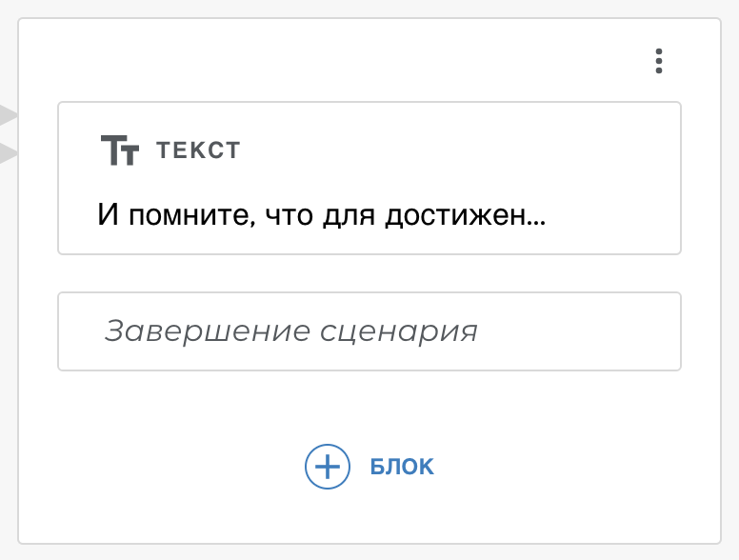
Task: Click the truncated message preview text
Action: point(321,215)
